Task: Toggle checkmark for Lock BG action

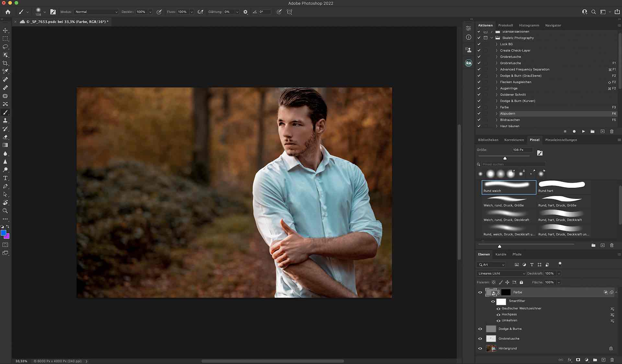Action: coord(479,44)
